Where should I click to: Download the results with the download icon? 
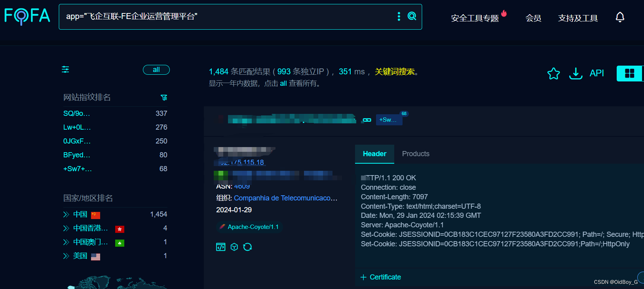click(576, 73)
